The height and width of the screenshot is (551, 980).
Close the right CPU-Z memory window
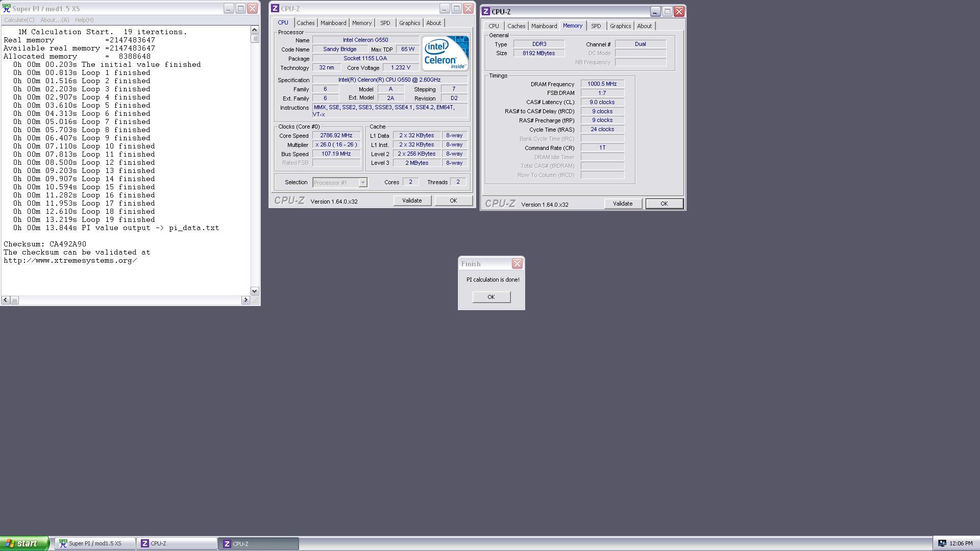click(679, 11)
